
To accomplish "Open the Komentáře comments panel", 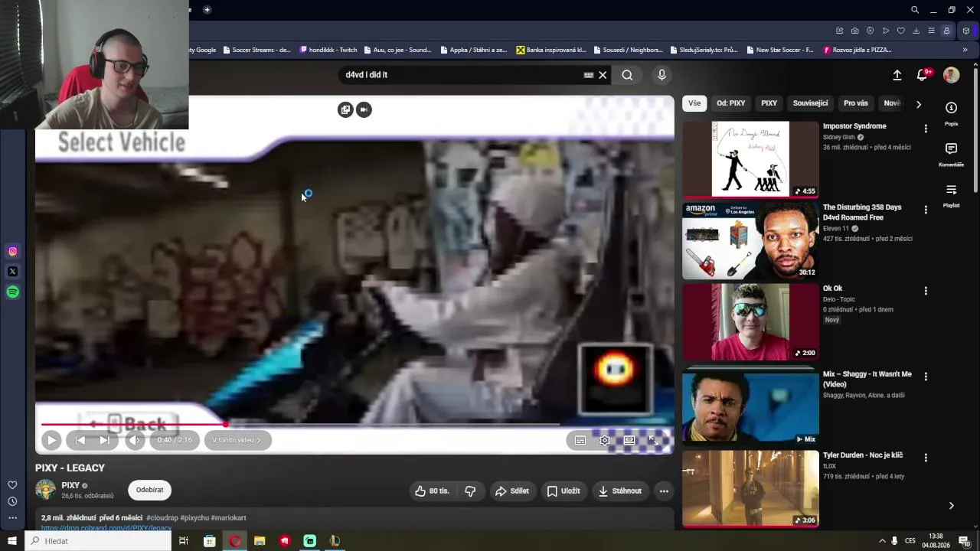I will tap(952, 153).
